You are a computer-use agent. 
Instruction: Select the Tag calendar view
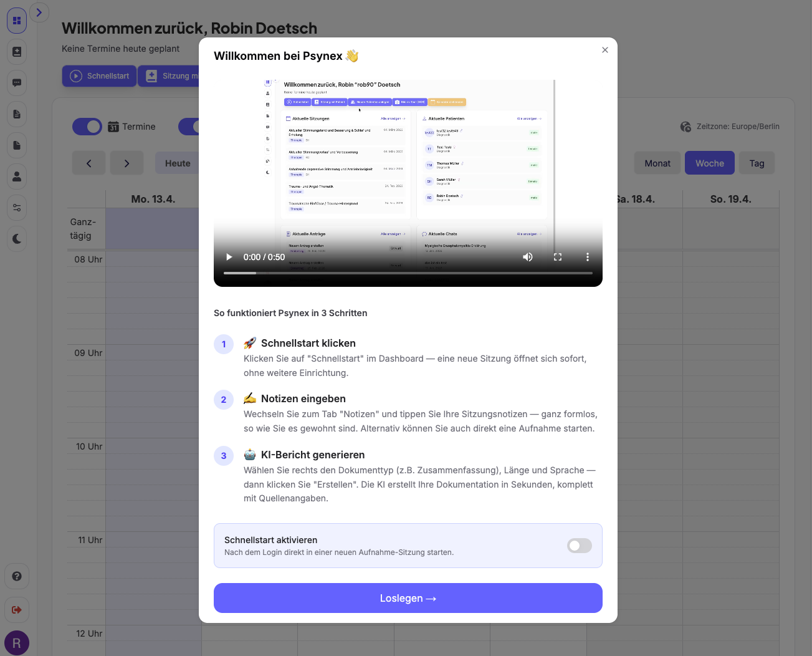click(x=757, y=163)
